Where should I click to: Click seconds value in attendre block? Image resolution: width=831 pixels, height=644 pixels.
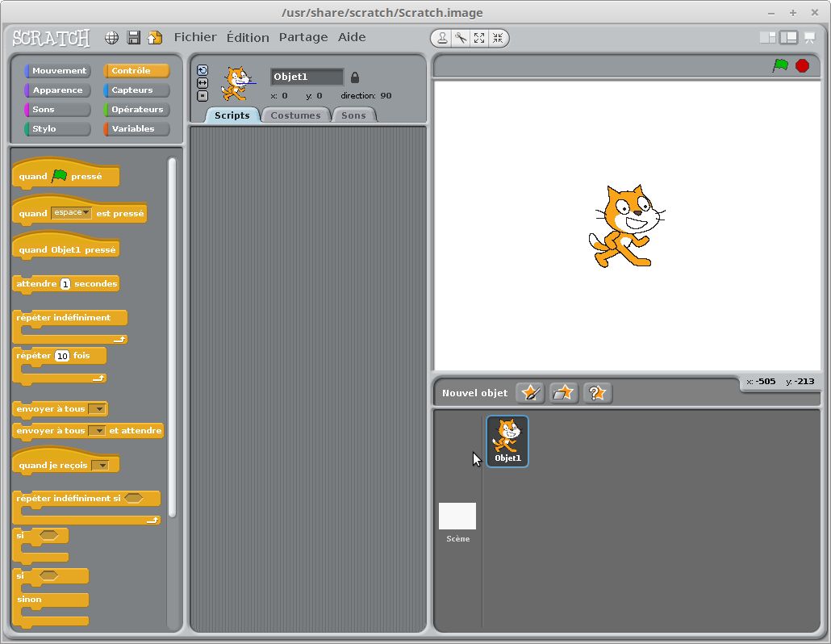[65, 284]
